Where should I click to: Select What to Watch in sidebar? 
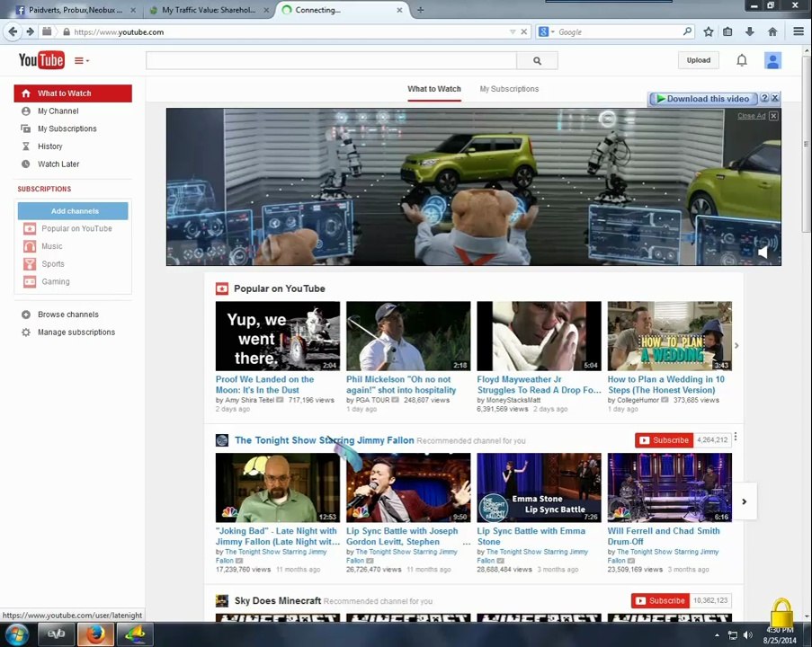click(73, 93)
